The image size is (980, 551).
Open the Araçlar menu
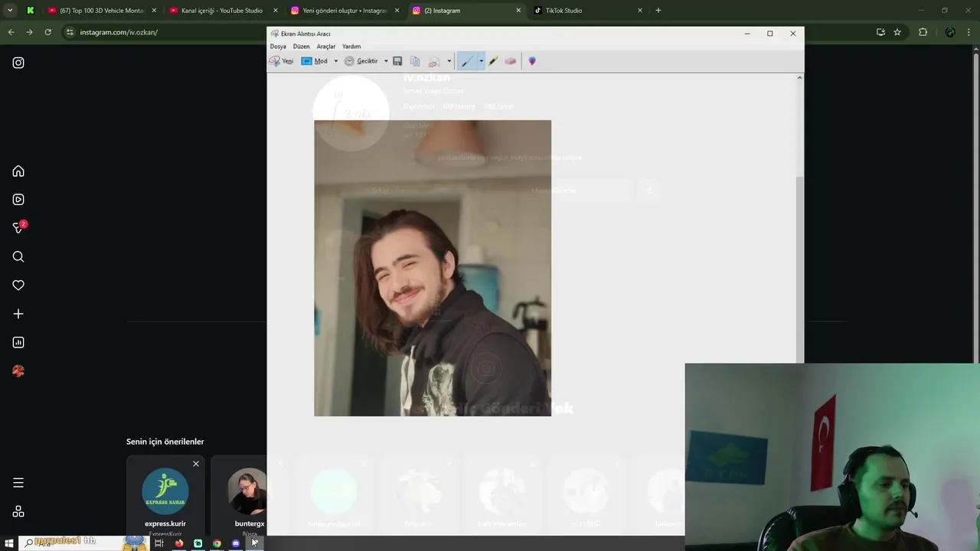pyautogui.click(x=326, y=47)
